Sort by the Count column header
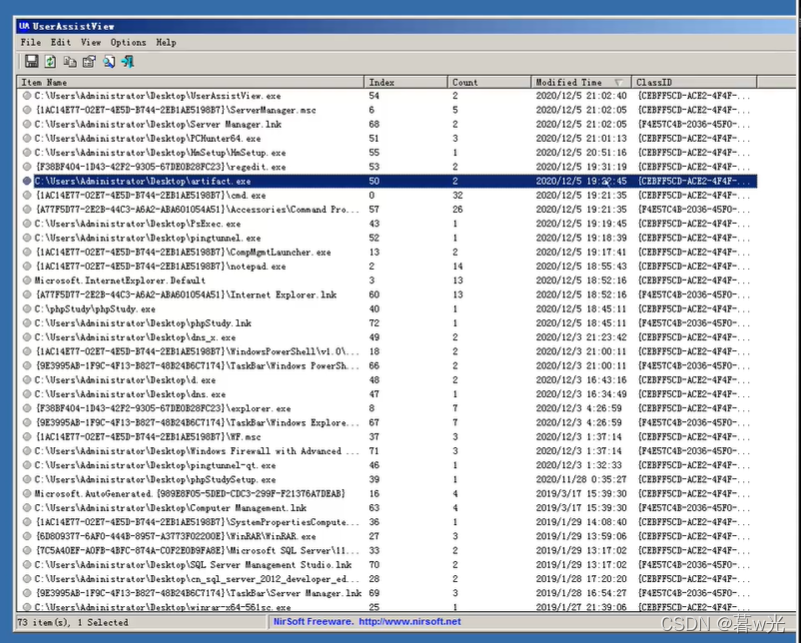The image size is (801, 643). point(489,82)
